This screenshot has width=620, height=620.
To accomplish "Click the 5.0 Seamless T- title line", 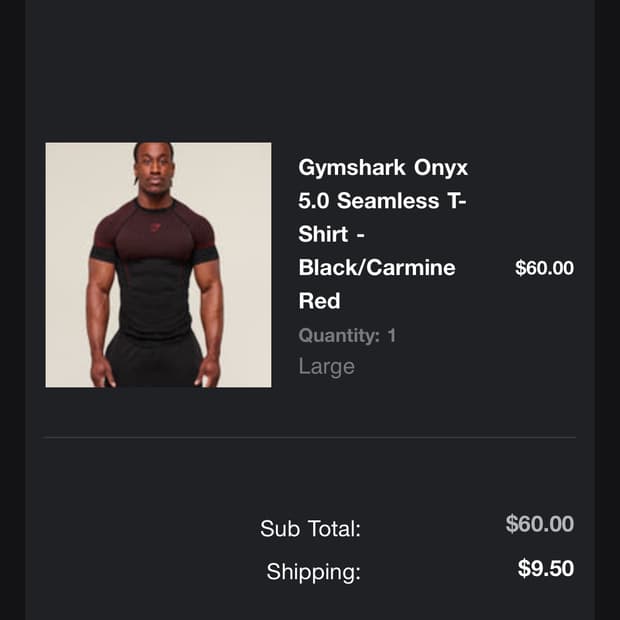I will pos(383,201).
